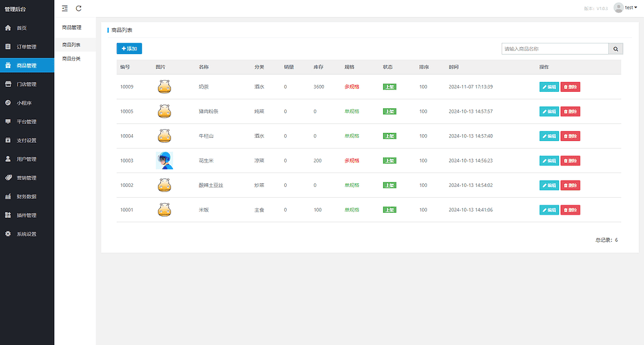Image resolution: width=644 pixels, height=345 pixels.
Task: Click the 上架 status badge for 牛栏山
Action: [x=389, y=136]
